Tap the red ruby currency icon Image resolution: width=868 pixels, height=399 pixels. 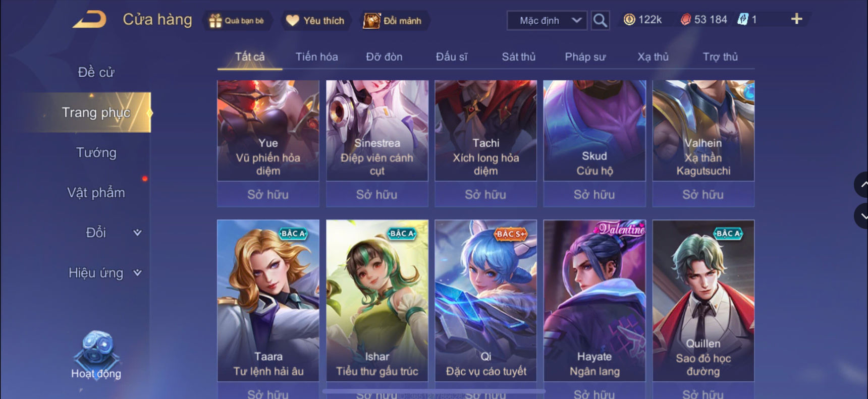pos(685,20)
